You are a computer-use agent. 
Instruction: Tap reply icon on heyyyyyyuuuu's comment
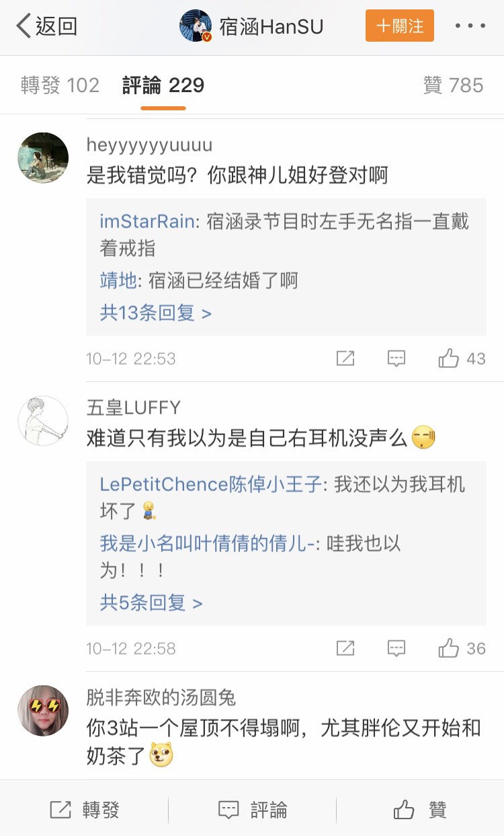tap(396, 359)
